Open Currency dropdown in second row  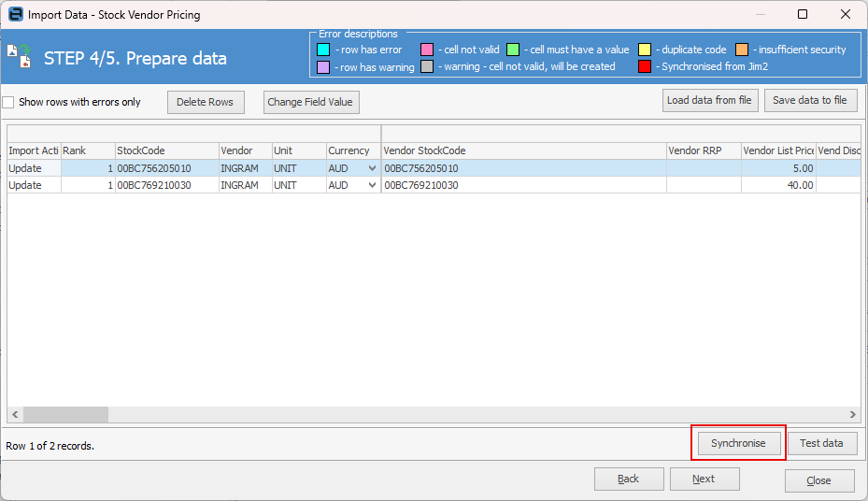tap(373, 185)
